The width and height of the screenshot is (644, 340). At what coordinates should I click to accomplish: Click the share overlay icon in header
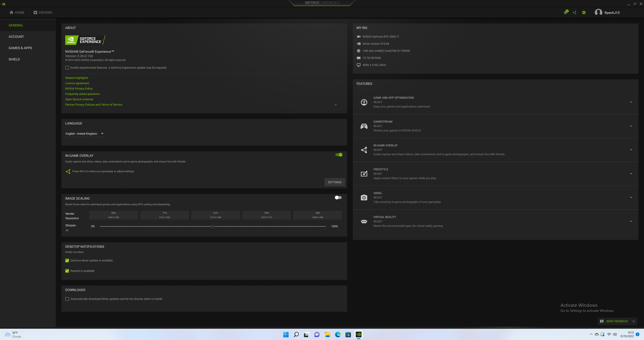[x=575, y=13]
